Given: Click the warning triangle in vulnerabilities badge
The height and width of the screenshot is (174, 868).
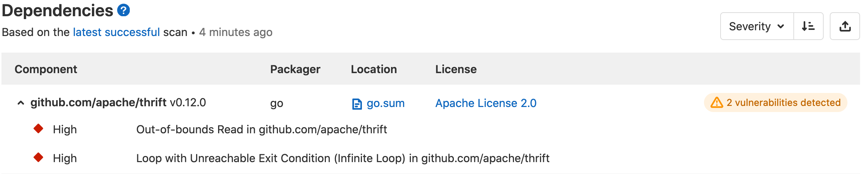Looking at the screenshot, I should 717,103.
